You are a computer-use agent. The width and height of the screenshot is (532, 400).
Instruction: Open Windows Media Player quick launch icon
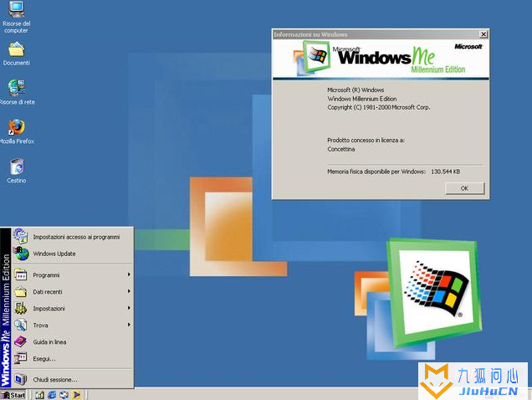(x=76, y=395)
